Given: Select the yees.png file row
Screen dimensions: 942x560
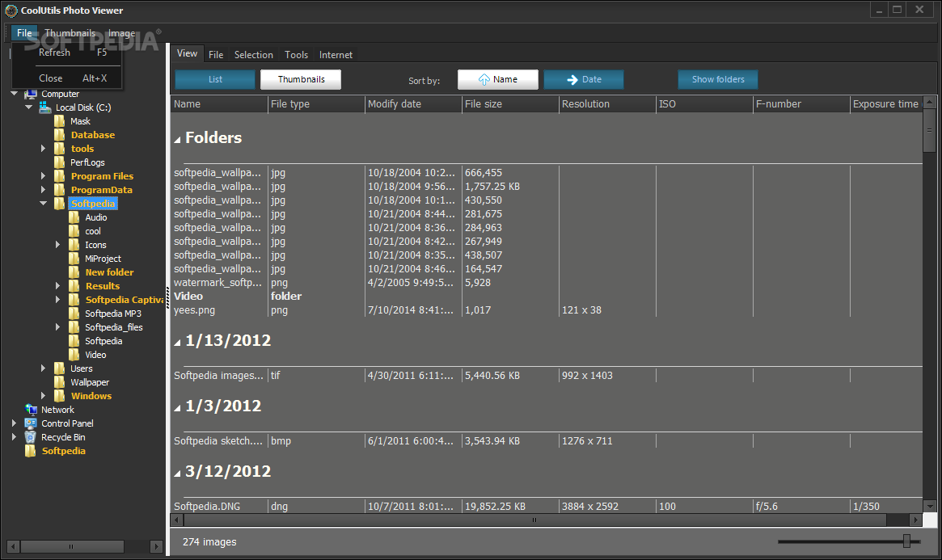Looking at the screenshot, I should point(547,310).
